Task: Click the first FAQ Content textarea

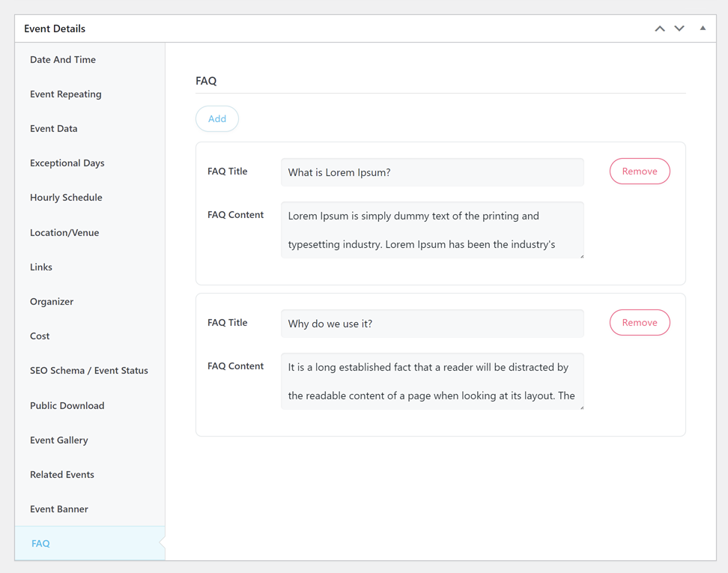Action: (432, 230)
